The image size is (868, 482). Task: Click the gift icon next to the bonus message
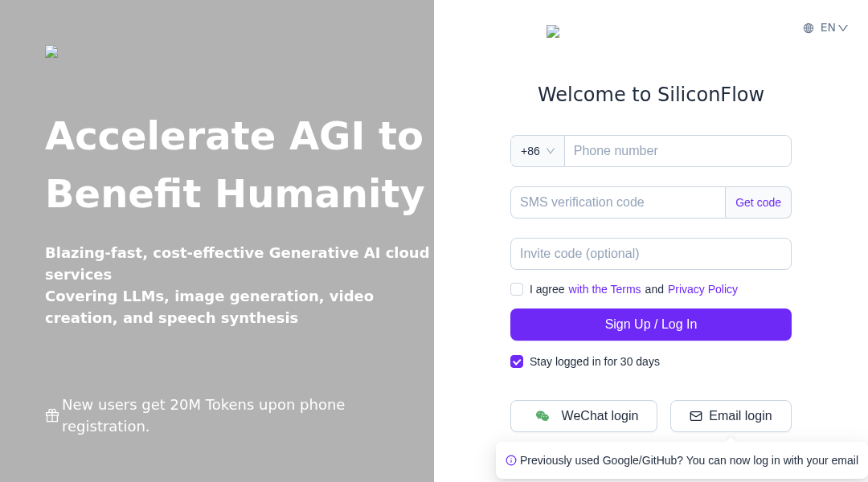pos(51,415)
